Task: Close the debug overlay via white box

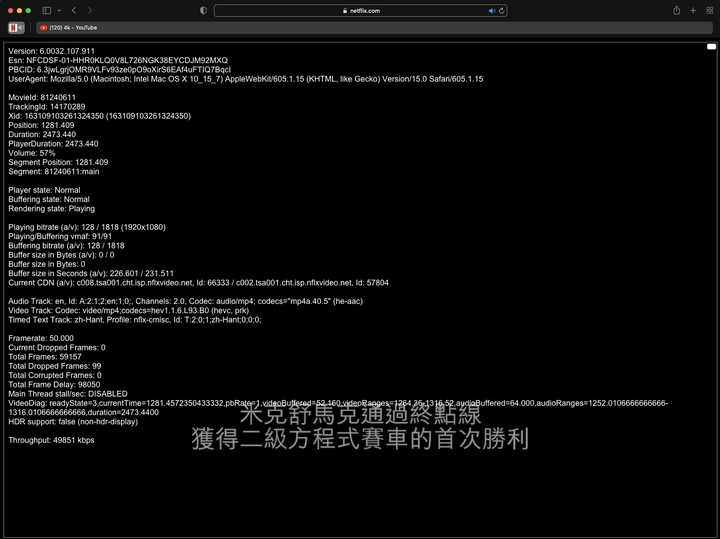Action: 711,46
